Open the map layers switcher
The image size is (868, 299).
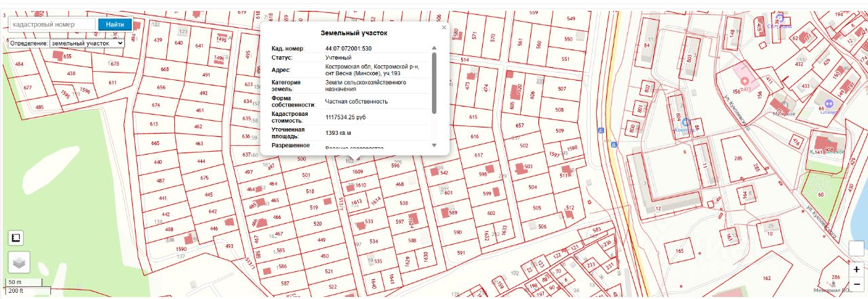19,262
